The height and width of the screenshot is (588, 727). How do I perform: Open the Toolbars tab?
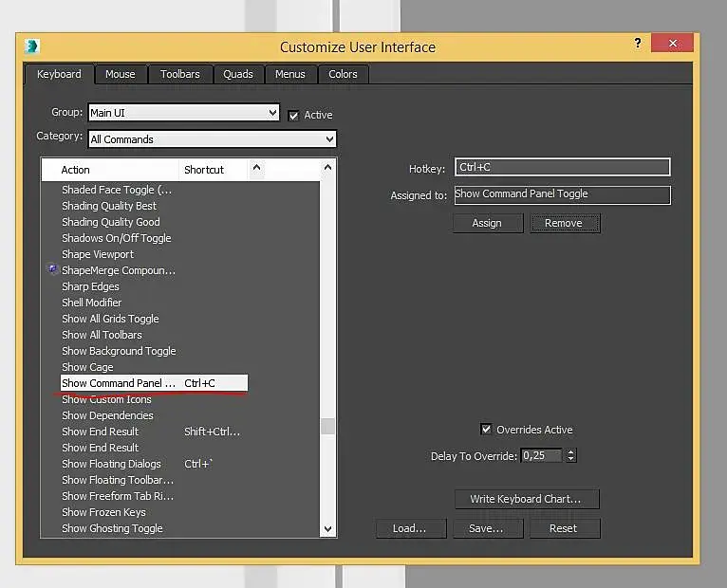tap(180, 74)
